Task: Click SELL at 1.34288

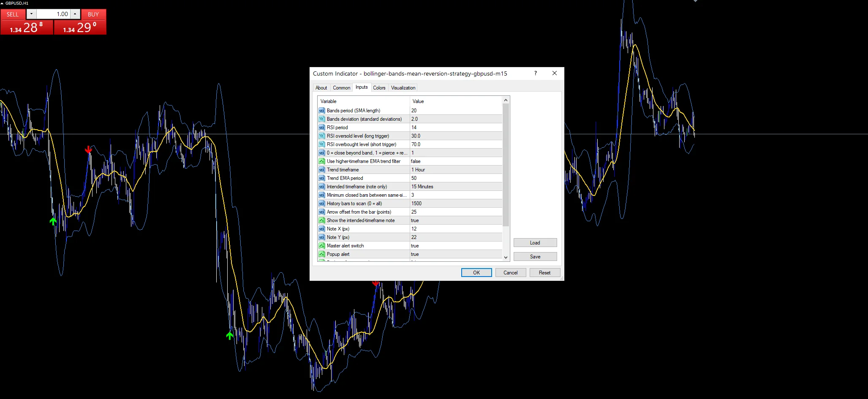Action: pos(27,27)
